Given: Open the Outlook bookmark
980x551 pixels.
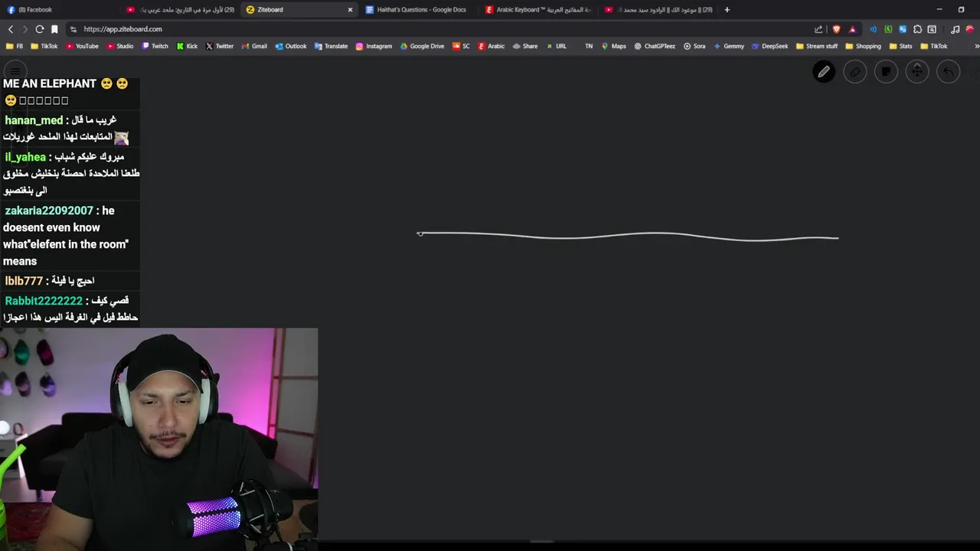Looking at the screenshot, I should (291, 46).
